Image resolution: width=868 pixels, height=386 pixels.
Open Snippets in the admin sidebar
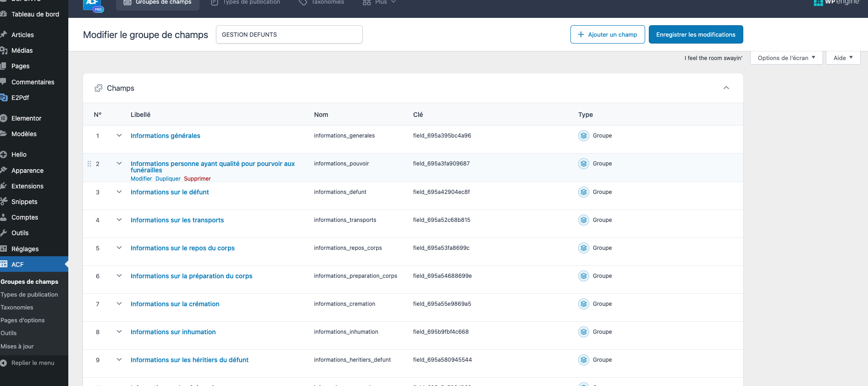coord(24,202)
